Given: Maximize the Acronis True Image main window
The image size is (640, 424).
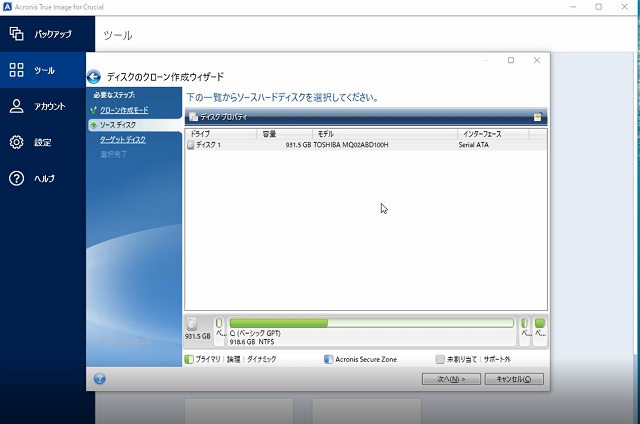Looking at the screenshot, I should [598, 7].
